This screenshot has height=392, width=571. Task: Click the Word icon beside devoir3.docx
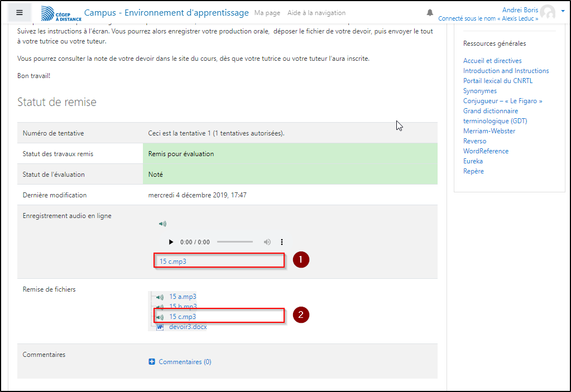pos(160,327)
